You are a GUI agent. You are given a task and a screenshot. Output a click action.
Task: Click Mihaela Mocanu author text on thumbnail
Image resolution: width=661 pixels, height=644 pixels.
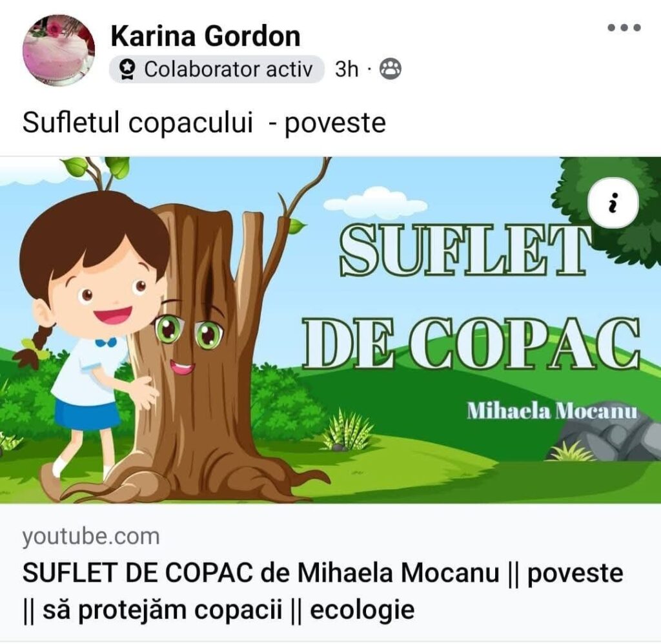552,411
